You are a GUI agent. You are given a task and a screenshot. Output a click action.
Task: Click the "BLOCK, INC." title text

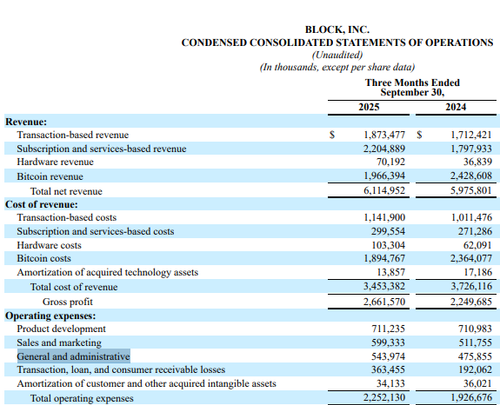coord(337,30)
